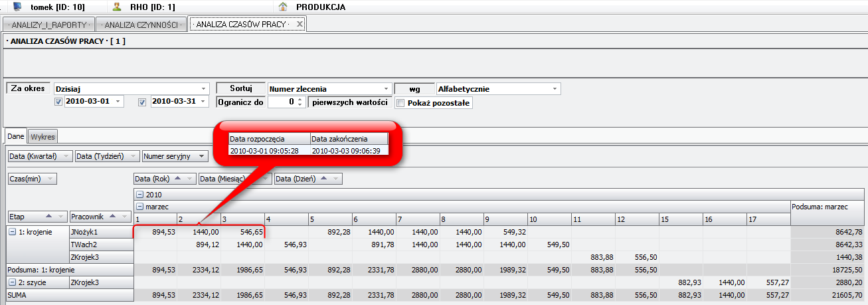Click the 1440,38 total cell
868x305 pixels.
pos(828,256)
